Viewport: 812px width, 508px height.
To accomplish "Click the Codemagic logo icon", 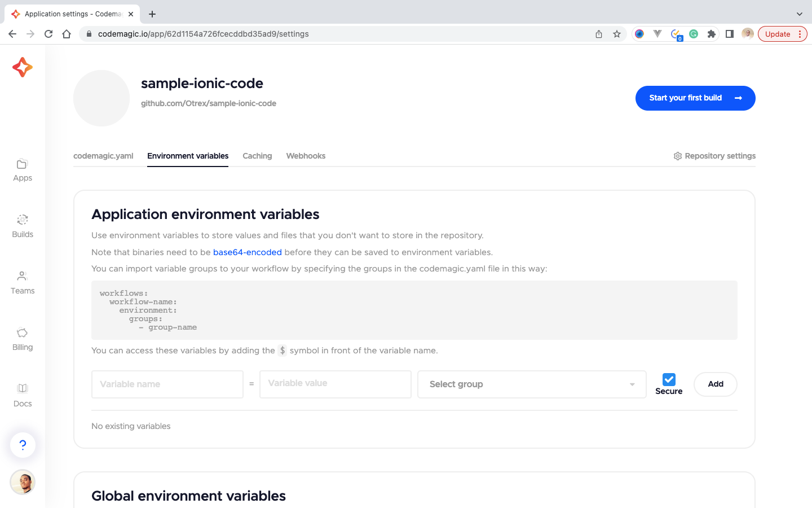I will click(x=23, y=67).
